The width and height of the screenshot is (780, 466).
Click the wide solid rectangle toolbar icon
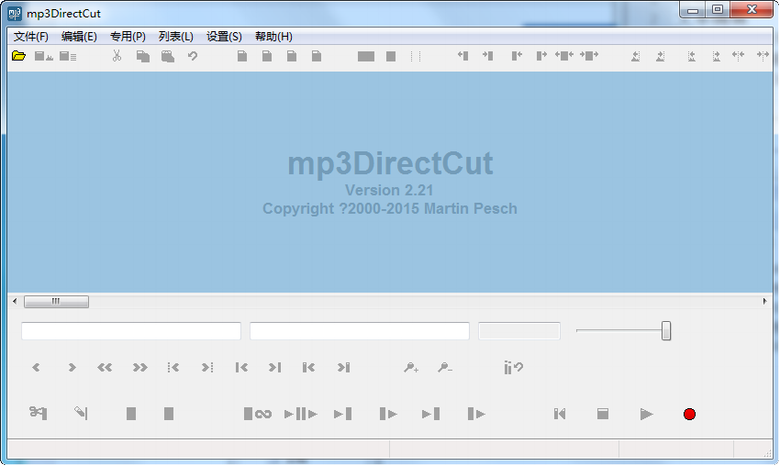coord(366,57)
